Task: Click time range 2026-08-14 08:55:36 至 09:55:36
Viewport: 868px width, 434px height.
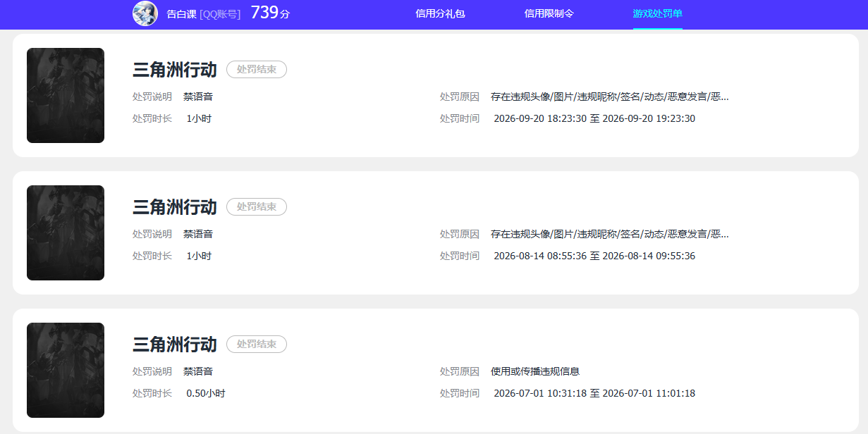Action: [594, 256]
